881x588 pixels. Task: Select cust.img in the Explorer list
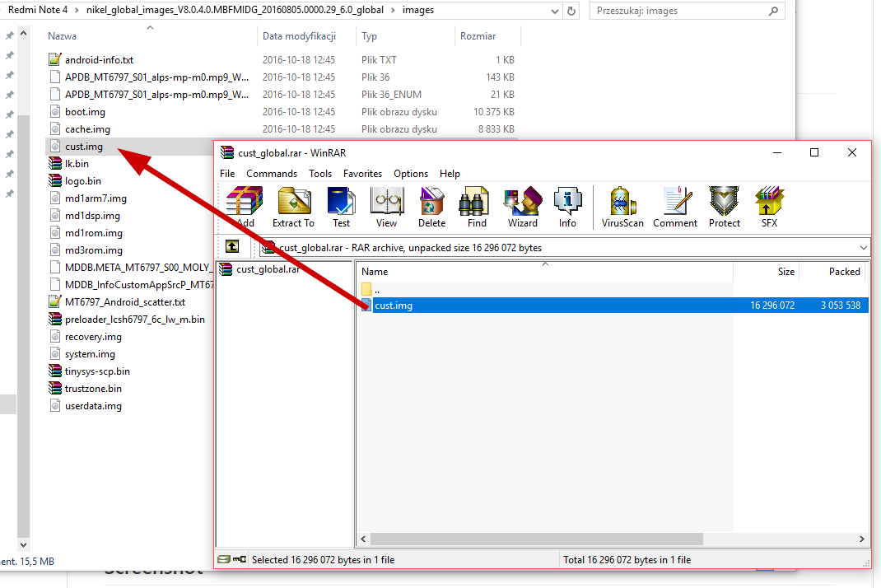(84, 146)
